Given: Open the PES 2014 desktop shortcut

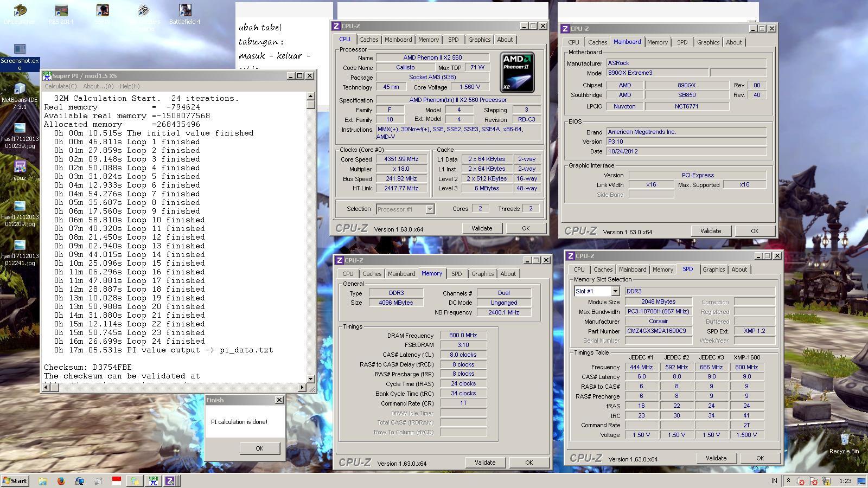Looking at the screenshot, I should point(61,14).
